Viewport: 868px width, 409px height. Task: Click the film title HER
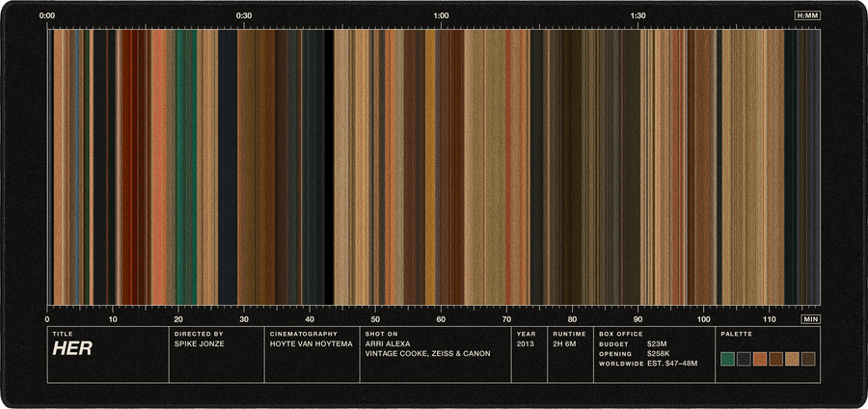click(x=72, y=348)
